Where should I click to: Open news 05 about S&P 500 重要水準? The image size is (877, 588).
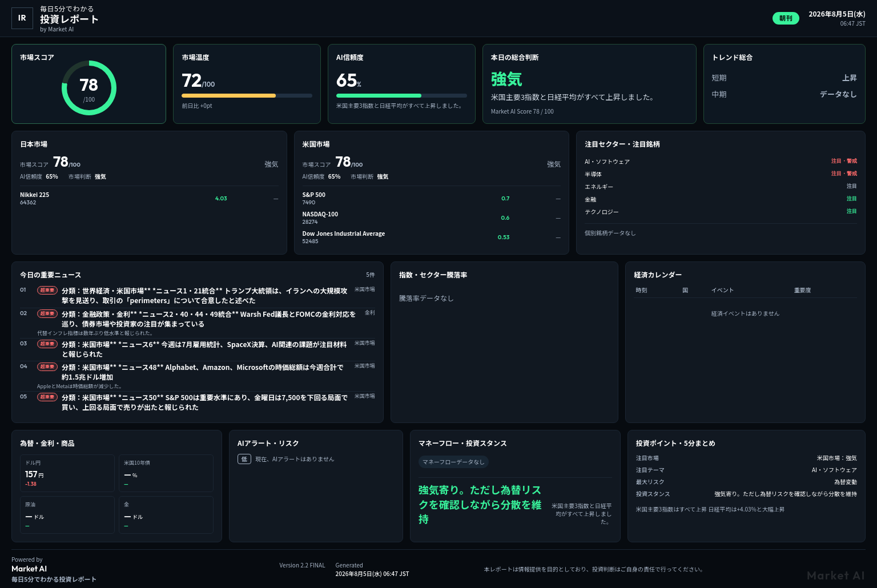coord(198,402)
